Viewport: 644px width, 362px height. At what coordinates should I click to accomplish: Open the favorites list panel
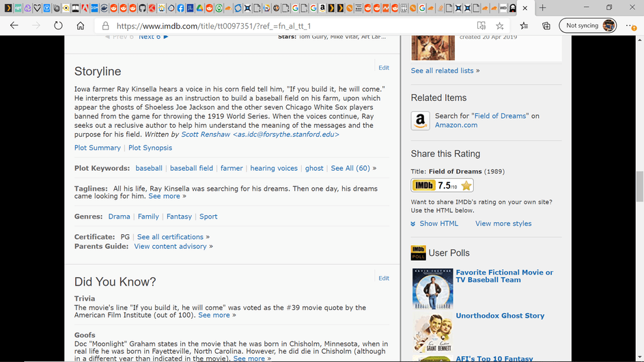pyautogui.click(x=524, y=26)
